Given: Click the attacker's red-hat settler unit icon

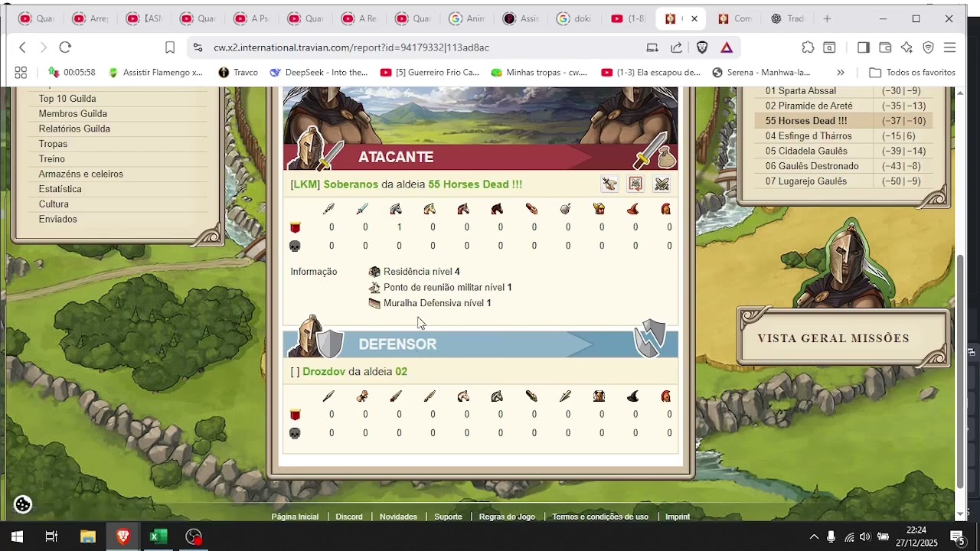Looking at the screenshot, I should [x=632, y=209].
